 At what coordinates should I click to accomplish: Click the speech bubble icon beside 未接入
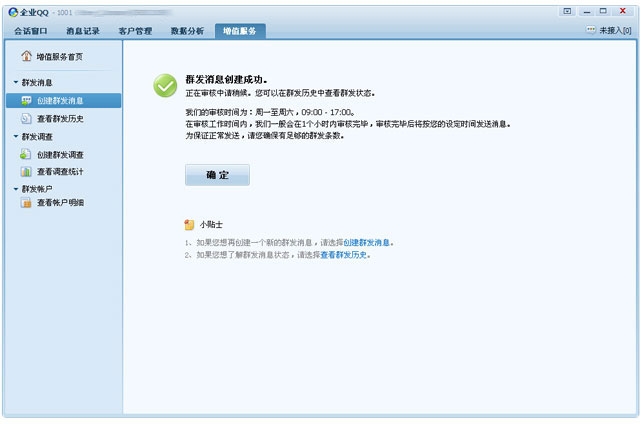590,30
